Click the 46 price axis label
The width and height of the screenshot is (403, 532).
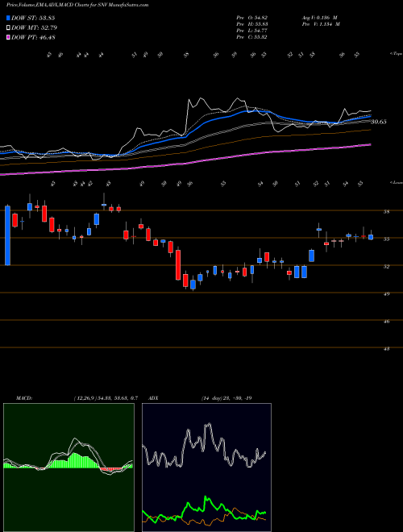(387, 321)
